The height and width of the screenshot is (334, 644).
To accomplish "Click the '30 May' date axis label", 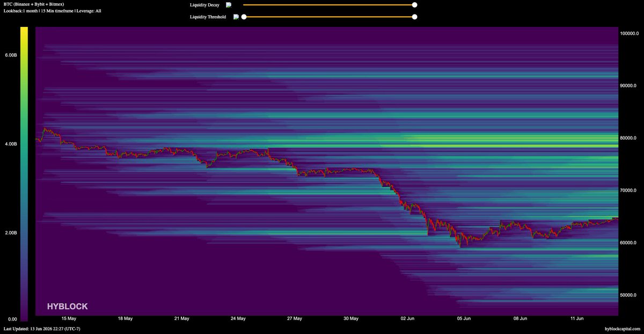I will pos(350,318).
